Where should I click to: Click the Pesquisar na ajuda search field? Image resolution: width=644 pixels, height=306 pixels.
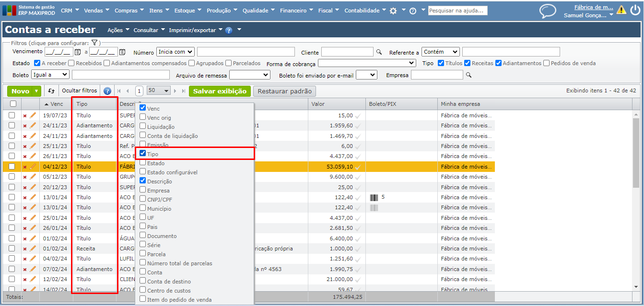point(457,11)
